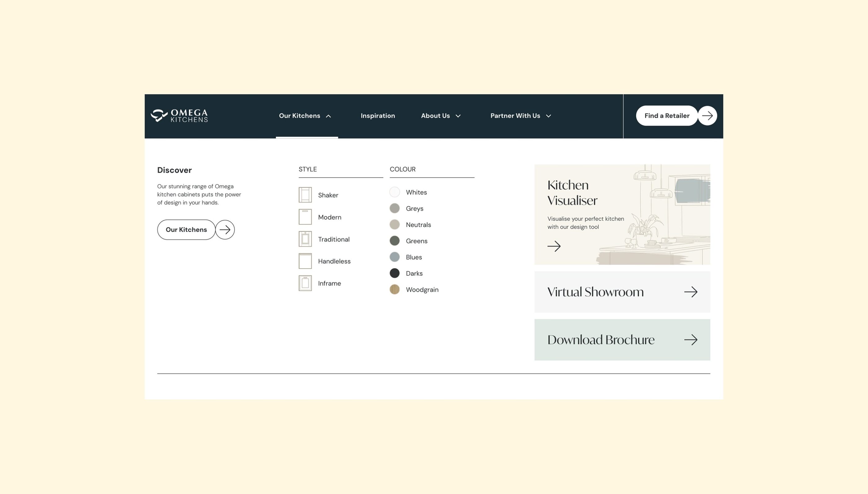Collapse the Our Kitchens menu chevron
This screenshot has height=494, width=868.
click(x=328, y=116)
